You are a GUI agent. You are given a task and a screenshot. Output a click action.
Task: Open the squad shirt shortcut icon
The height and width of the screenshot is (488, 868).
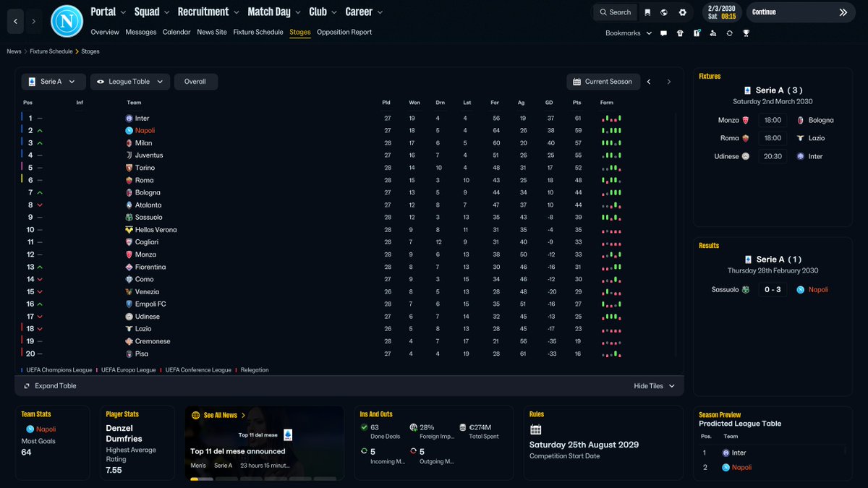coord(680,33)
